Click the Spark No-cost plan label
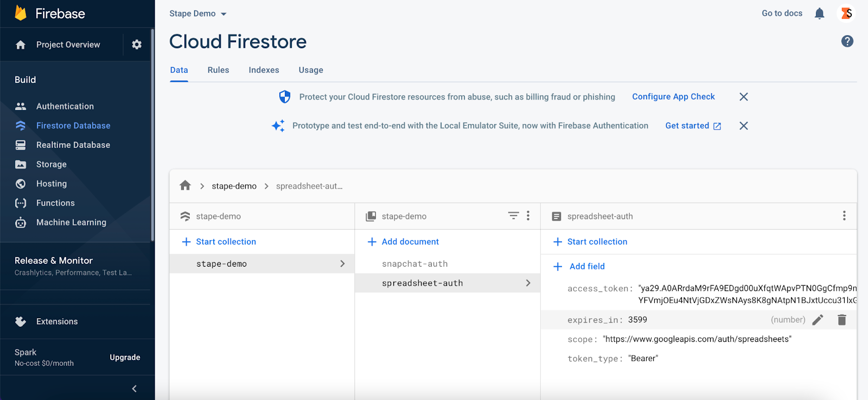Image resolution: width=868 pixels, height=400 pixels. [44, 357]
